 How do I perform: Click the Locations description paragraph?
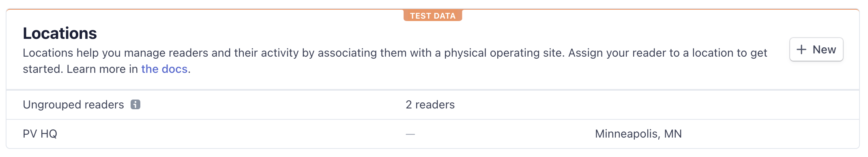[x=395, y=61]
